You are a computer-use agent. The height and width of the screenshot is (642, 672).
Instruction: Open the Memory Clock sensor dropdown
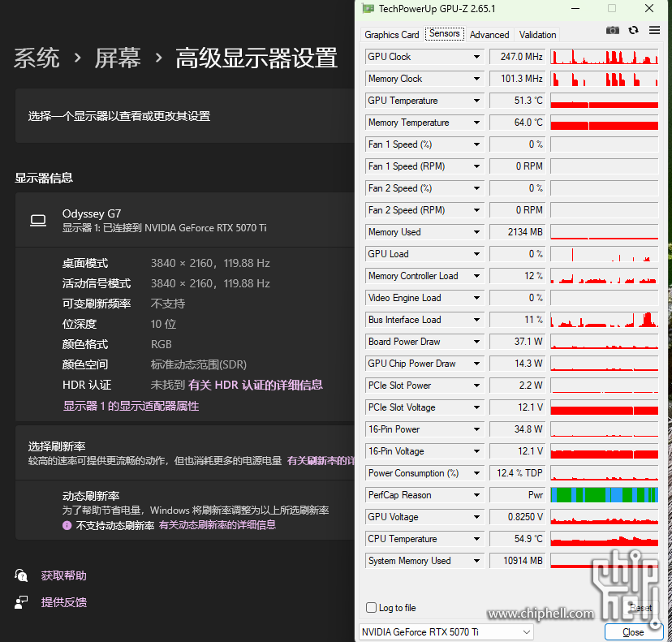click(476, 79)
